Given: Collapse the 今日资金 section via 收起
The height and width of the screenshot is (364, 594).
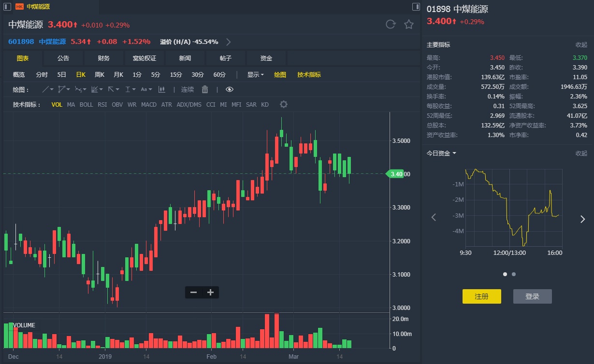Looking at the screenshot, I should [581, 154].
